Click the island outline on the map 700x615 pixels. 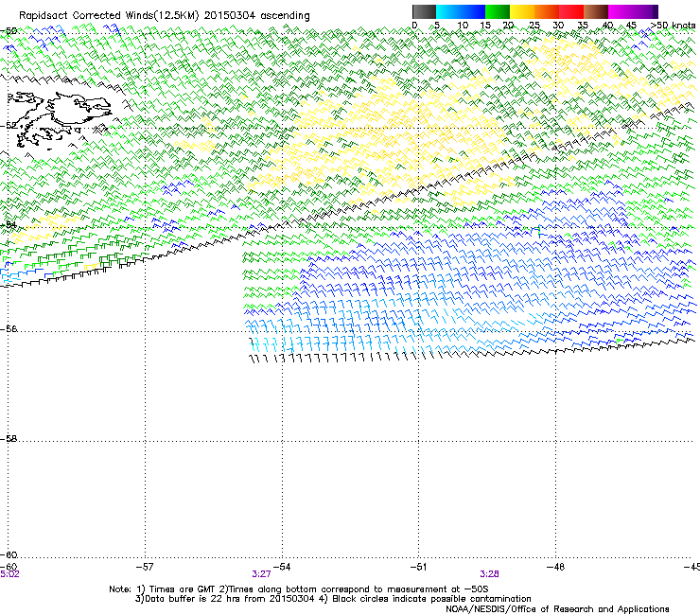[58, 120]
